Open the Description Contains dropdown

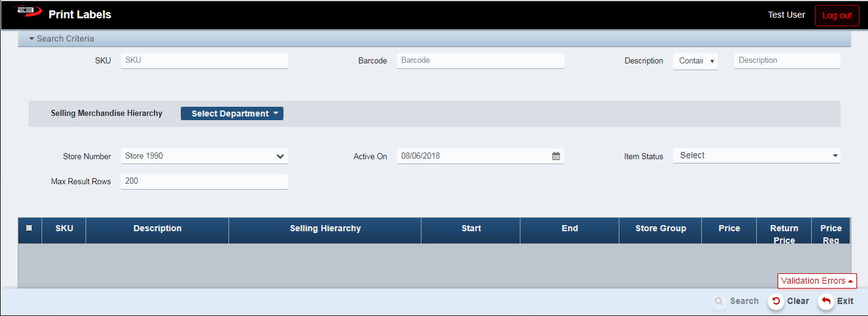coord(695,61)
